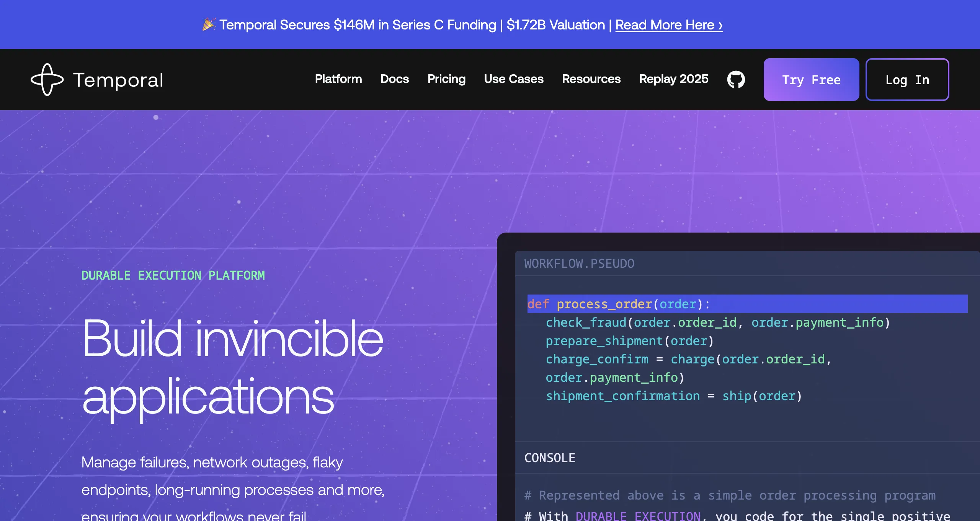Click the 'Represented above is a simple' comment

[730, 495]
